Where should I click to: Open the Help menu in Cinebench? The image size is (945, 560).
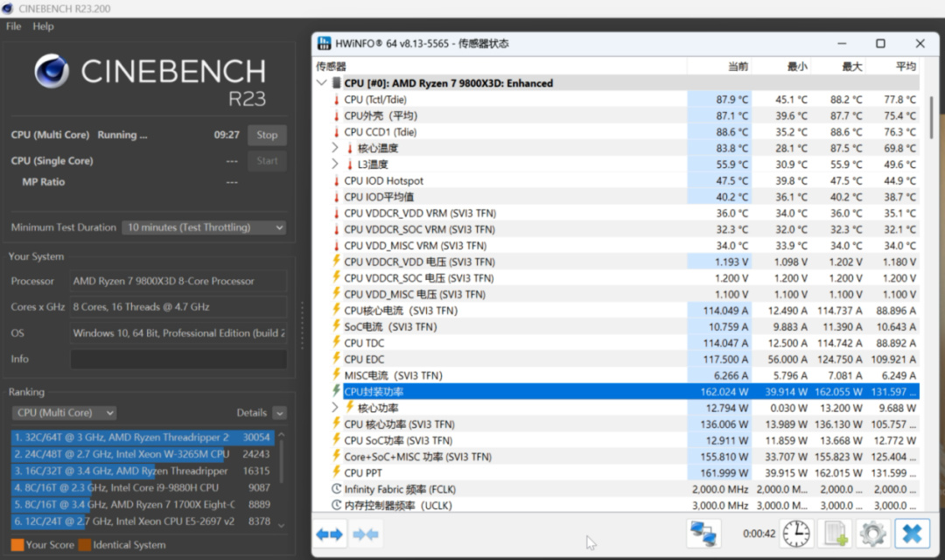(43, 26)
